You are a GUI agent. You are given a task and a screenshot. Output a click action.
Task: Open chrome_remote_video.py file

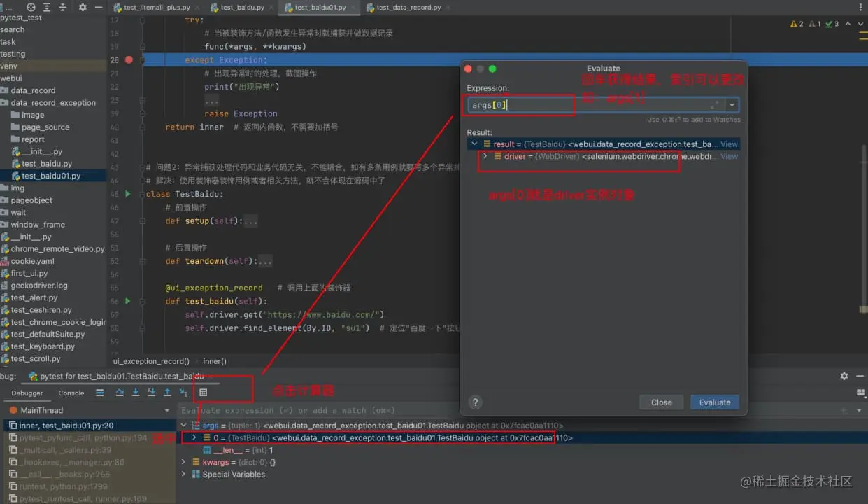coord(57,248)
